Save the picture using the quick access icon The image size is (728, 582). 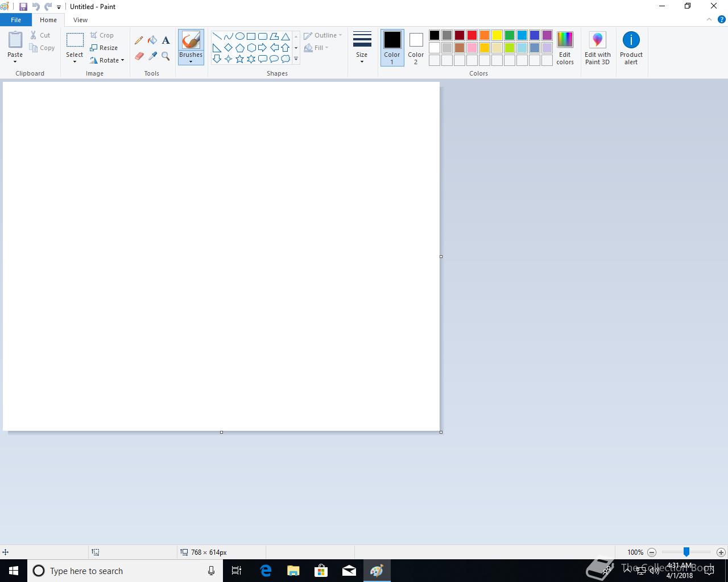pyautogui.click(x=23, y=7)
